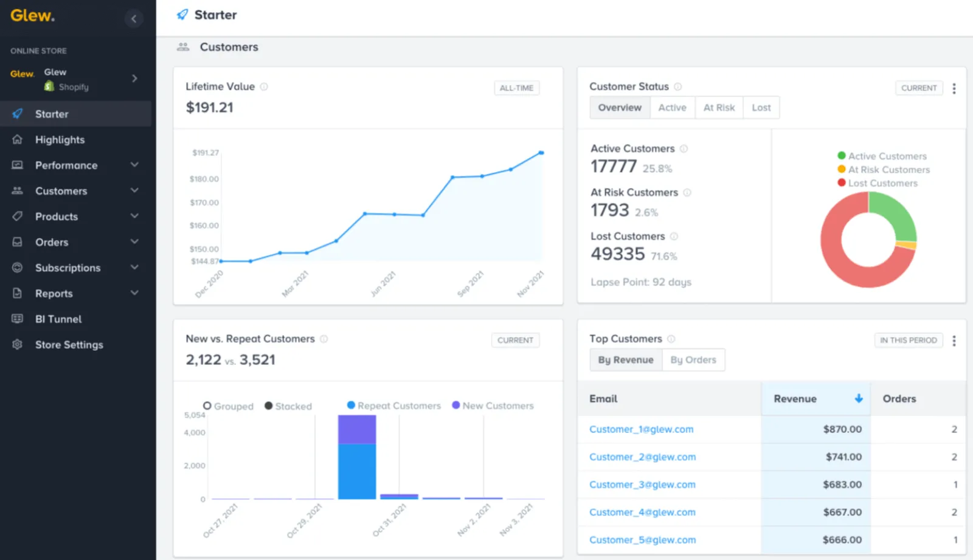Toggle New Customers series in legend

[493, 406]
